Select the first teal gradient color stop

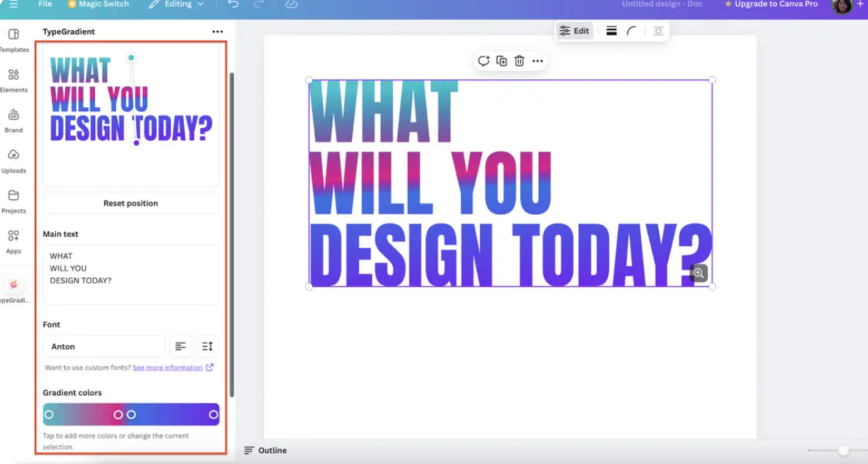49,415
